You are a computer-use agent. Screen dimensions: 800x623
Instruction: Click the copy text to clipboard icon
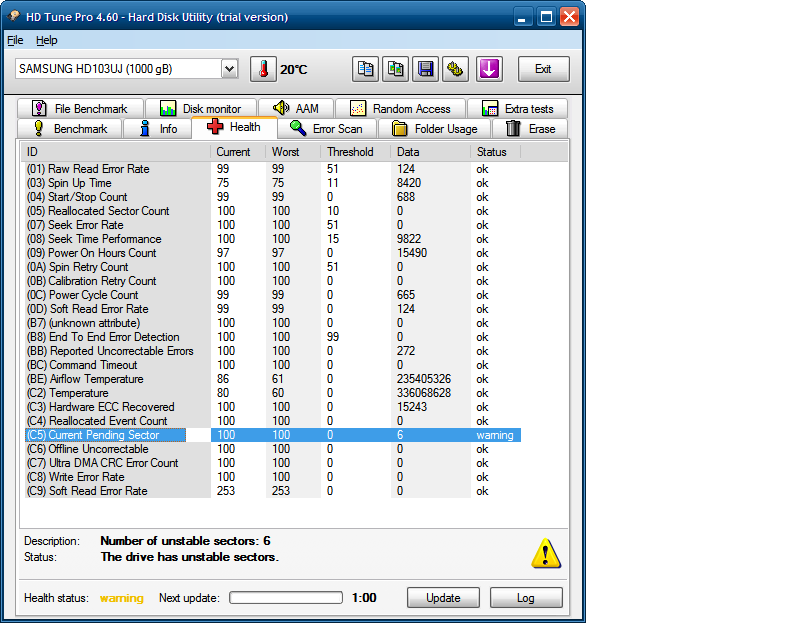coord(365,69)
